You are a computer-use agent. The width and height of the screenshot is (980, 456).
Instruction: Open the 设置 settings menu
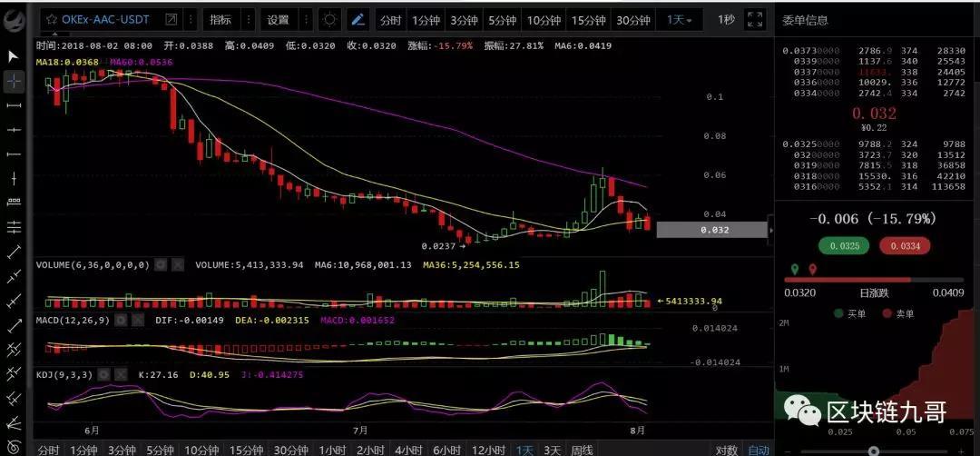(x=279, y=19)
